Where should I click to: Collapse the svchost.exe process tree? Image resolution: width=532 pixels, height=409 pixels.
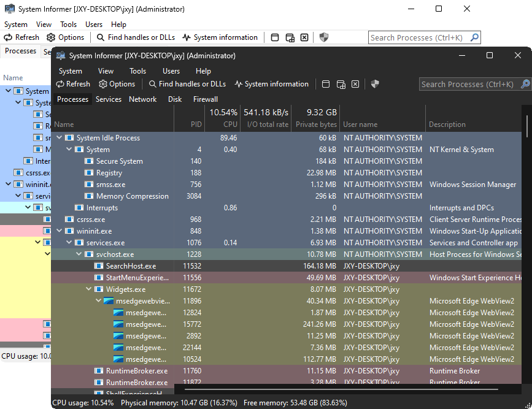click(x=79, y=254)
